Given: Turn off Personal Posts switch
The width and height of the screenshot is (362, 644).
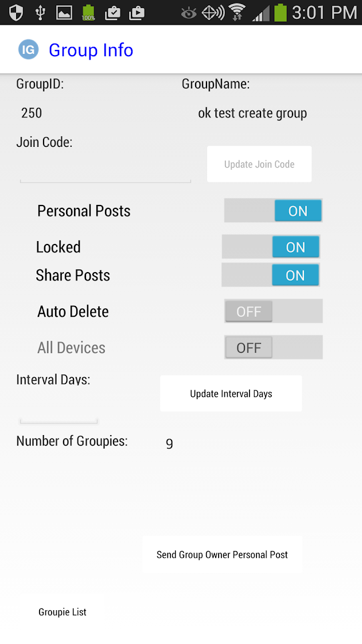Looking at the screenshot, I should (273, 211).
